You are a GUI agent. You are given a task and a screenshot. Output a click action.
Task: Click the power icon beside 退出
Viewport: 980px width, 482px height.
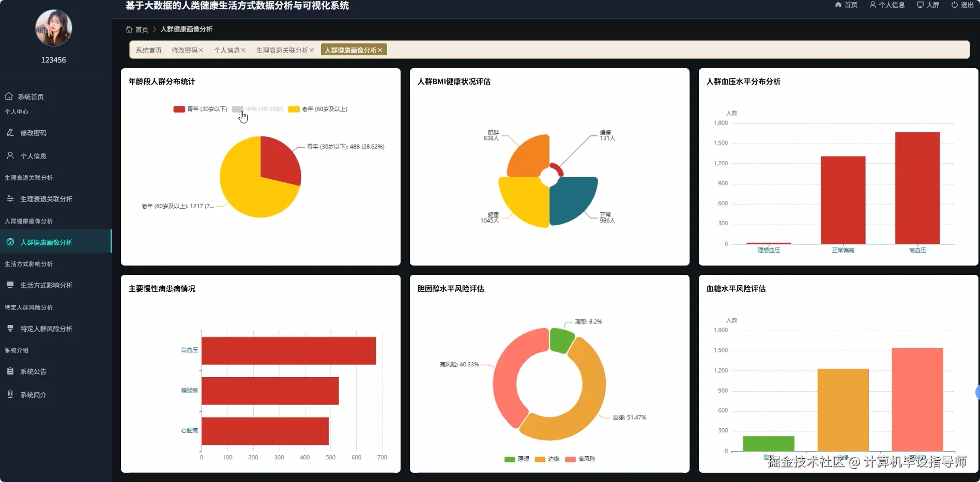tap(955, 5)
